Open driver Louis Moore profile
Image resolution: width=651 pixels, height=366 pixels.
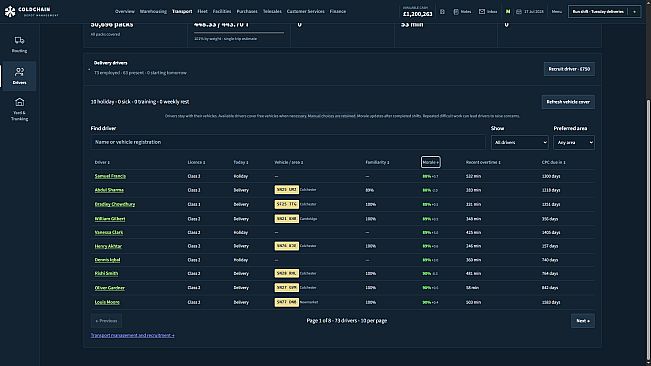pyautogui.click(x=107, y=302)
